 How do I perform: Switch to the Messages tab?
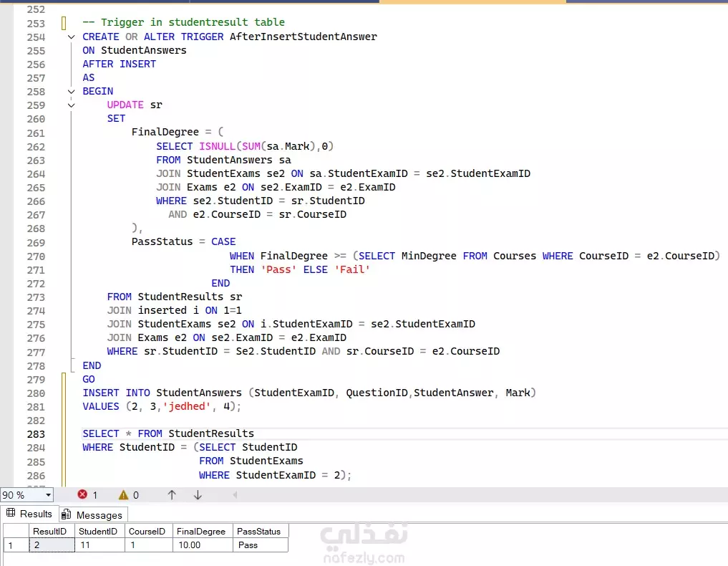pos(93,515)
